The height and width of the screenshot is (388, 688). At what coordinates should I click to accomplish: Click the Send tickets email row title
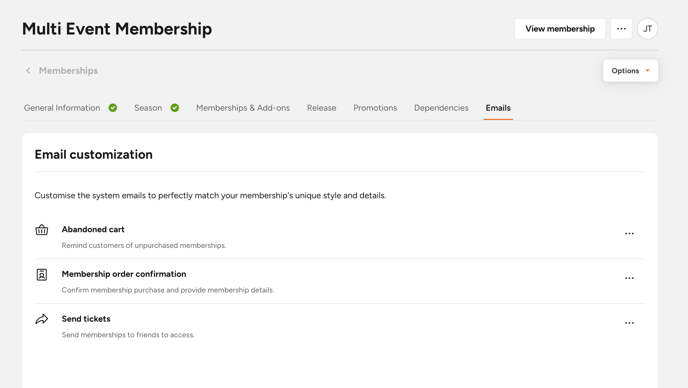point(86,319)
